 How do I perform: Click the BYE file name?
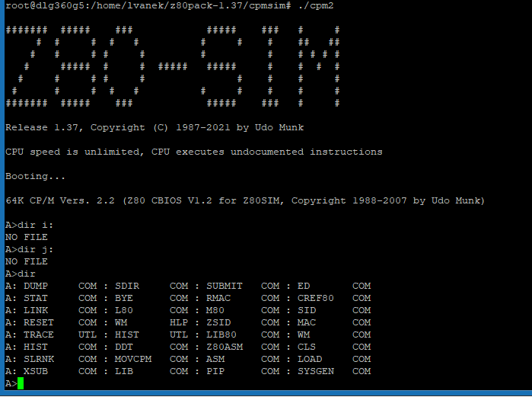(124, 298)
